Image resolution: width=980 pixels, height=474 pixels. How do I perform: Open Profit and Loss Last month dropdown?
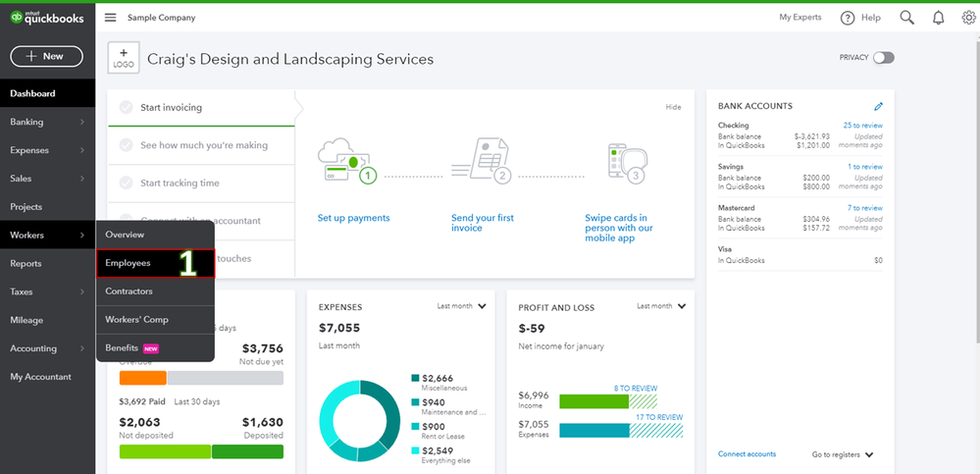pos(661,306)
